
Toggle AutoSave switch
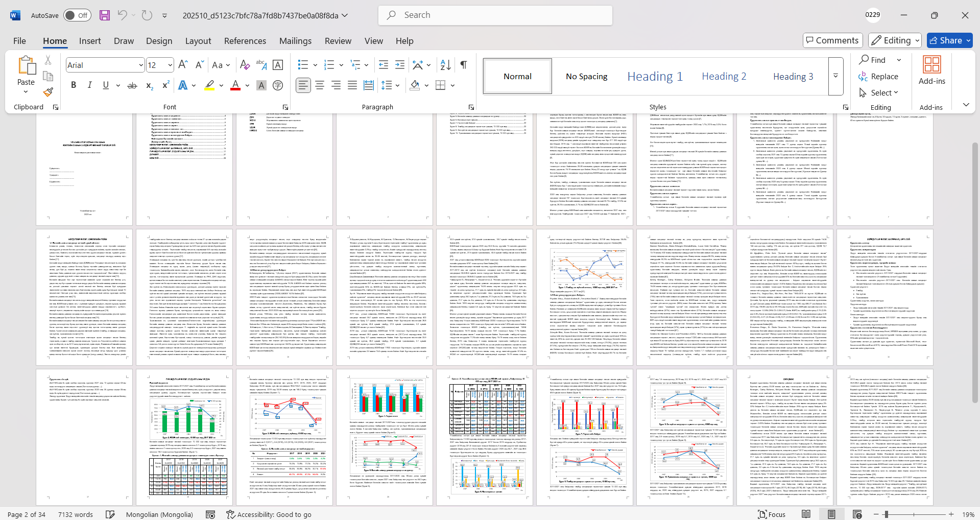[x=77, y=15]
